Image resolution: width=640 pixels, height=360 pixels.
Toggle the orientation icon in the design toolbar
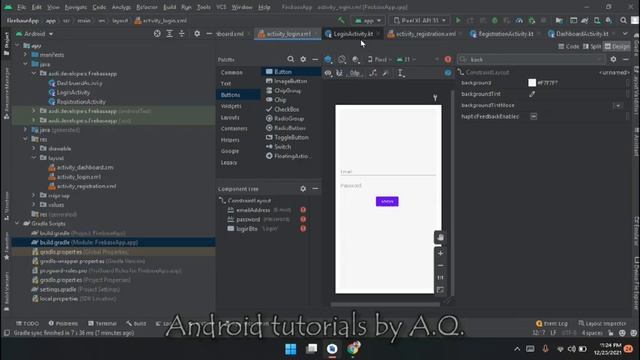coord(342,60)
